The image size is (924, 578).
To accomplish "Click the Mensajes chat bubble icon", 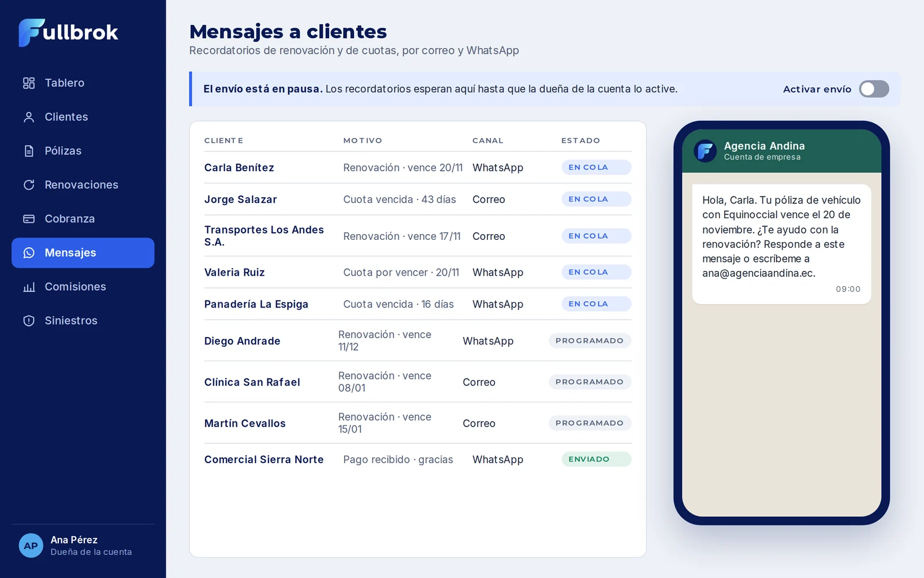I will [x=29, y=253].
